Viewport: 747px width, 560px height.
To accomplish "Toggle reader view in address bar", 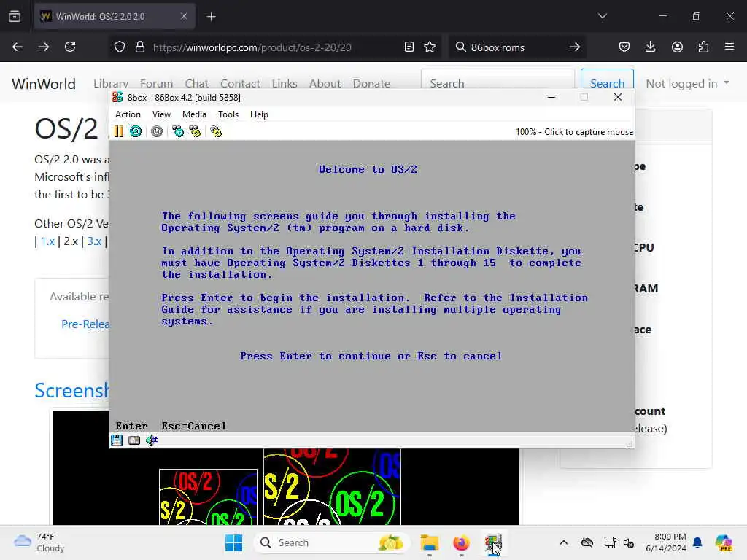I will click(409, 47).
